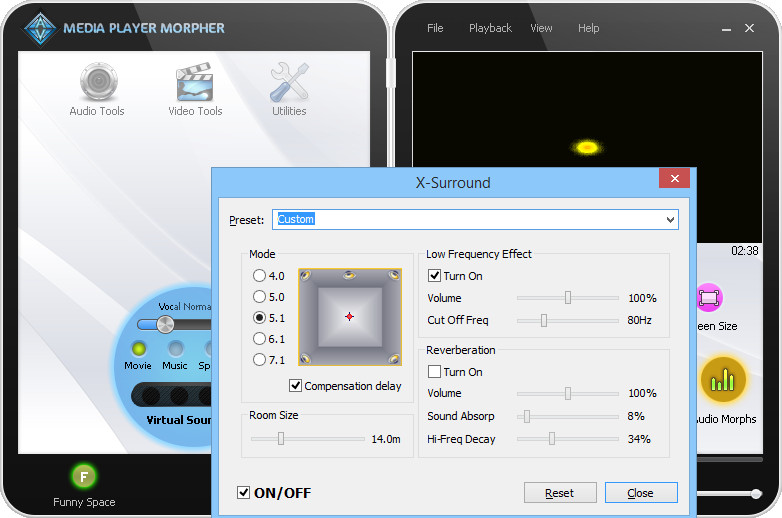Click the front-right speaker in room diagram
The height and width of the screenshot is (518, 782).
click(x=394, y=275)
